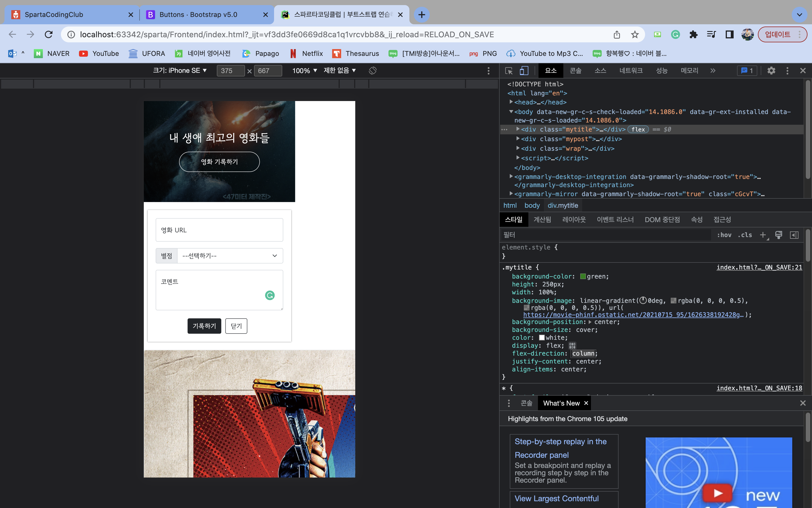This screenshot has height=508, width=812.
Task: Focus the 영화 URL input field
Action: (x=219, y=230)
